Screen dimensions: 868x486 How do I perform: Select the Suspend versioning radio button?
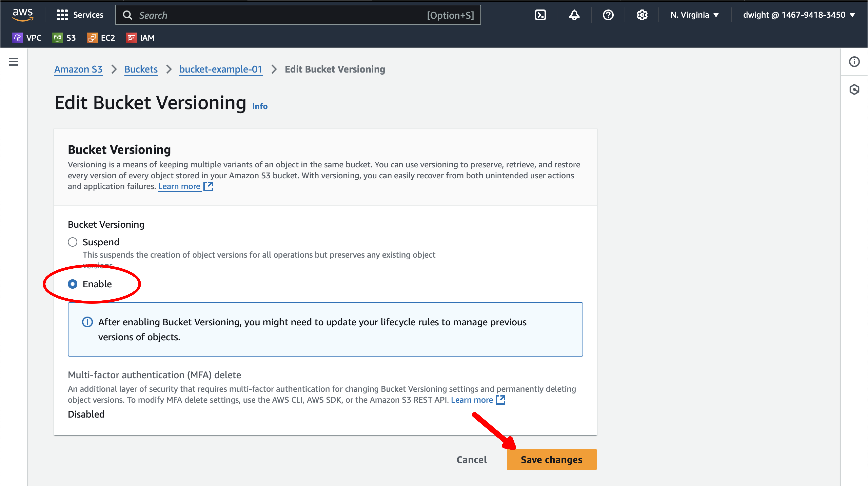[72, 241]
